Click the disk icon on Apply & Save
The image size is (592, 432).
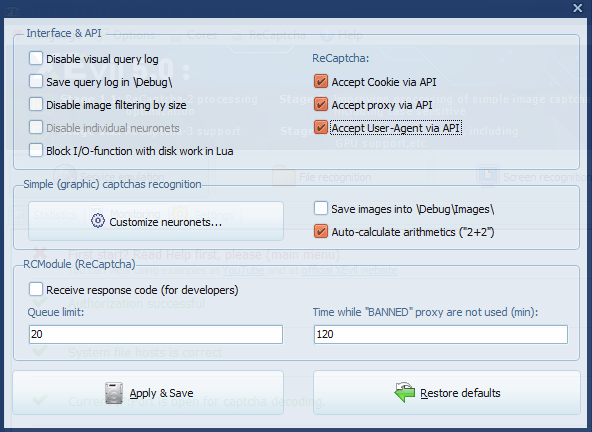[114, 393]
